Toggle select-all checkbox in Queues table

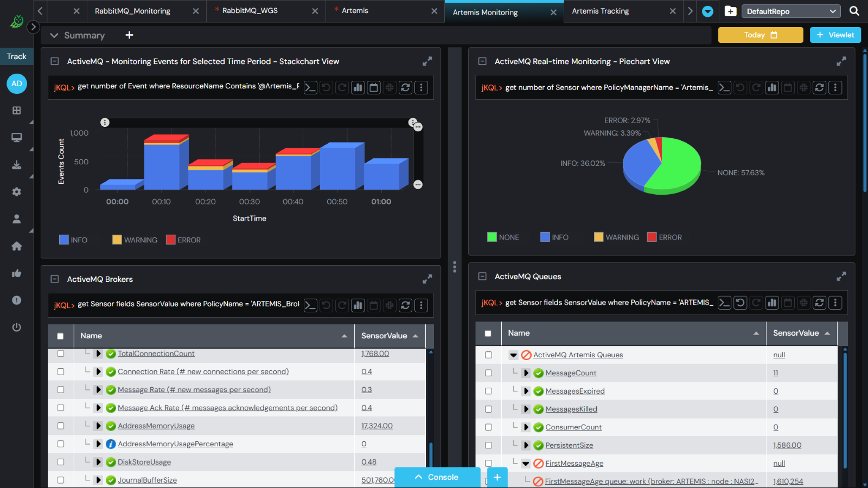tap(488, 333)
